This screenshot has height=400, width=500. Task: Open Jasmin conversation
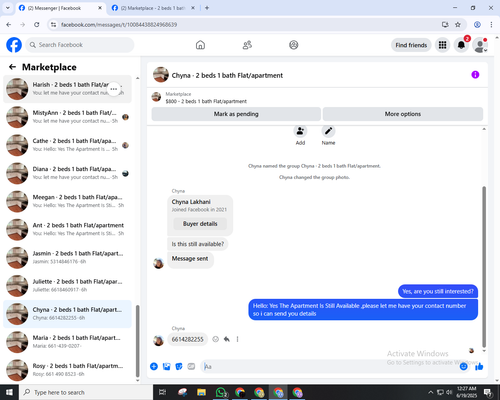(67, 258)
